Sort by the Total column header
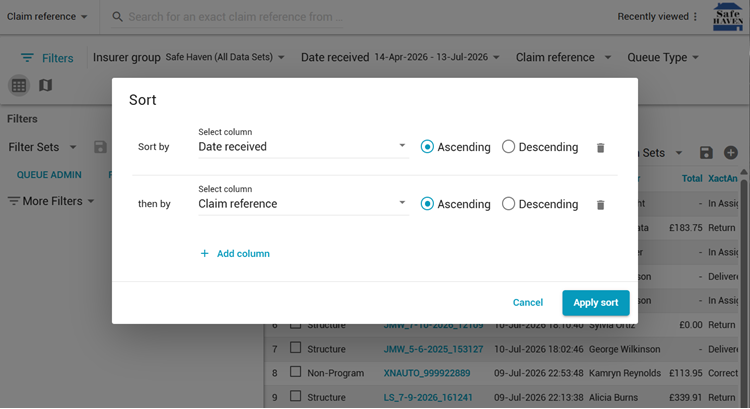This screenshot has height=409, width=750. (692, 178)
